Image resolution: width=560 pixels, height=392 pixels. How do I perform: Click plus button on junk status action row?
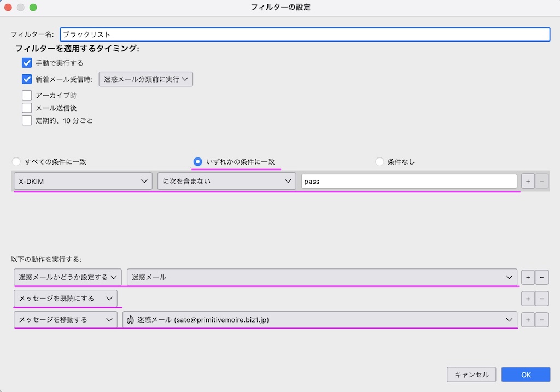click(x=528, y=277)
